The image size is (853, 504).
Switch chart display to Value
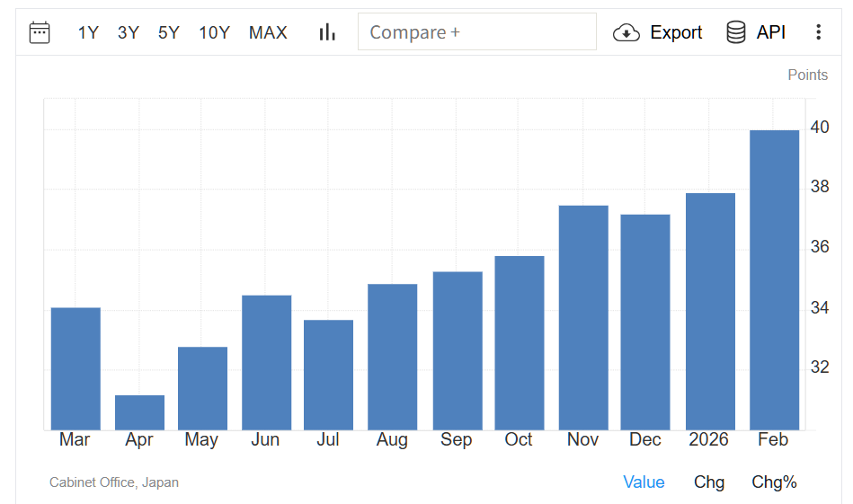click(644, 482)
